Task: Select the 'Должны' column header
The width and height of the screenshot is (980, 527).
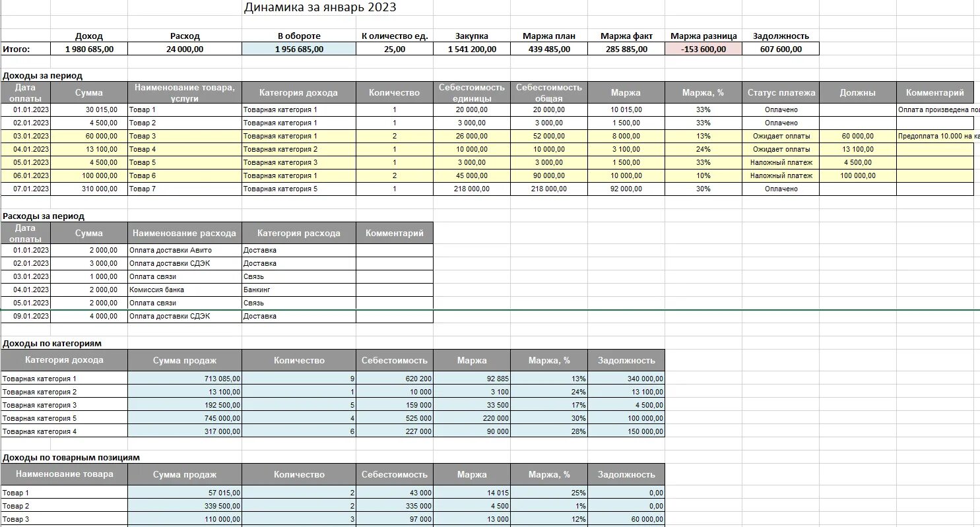Action: (858, 92)
